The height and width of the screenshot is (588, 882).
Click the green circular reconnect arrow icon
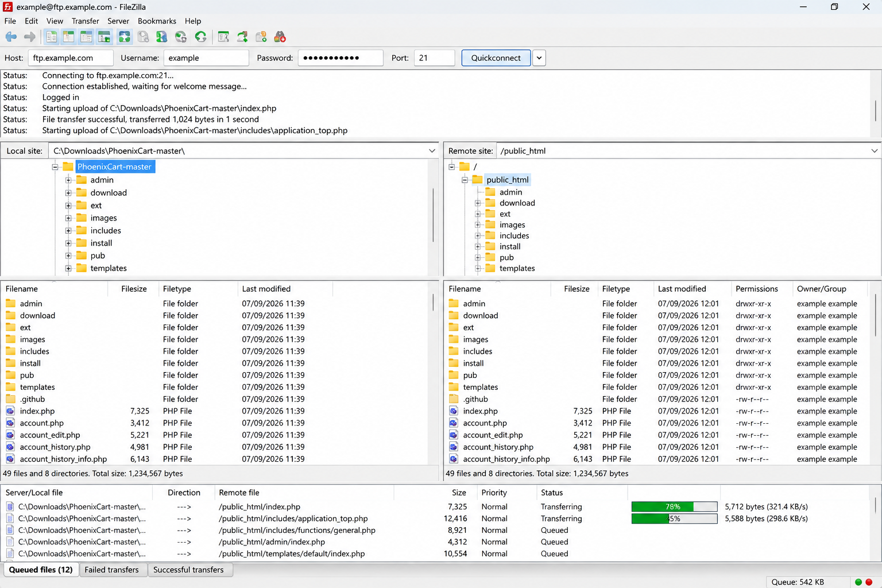click(x=200, y=37)
